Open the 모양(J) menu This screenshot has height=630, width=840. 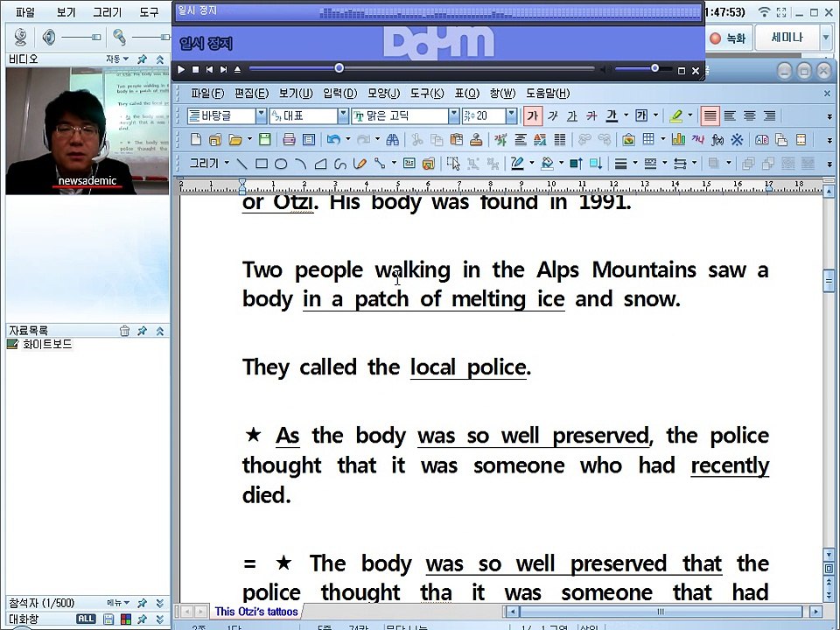[x=383, y=94]
